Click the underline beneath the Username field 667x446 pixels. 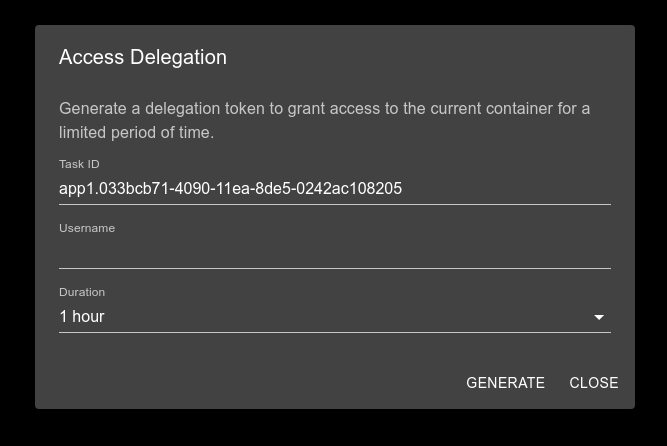(x=335, y=268)
